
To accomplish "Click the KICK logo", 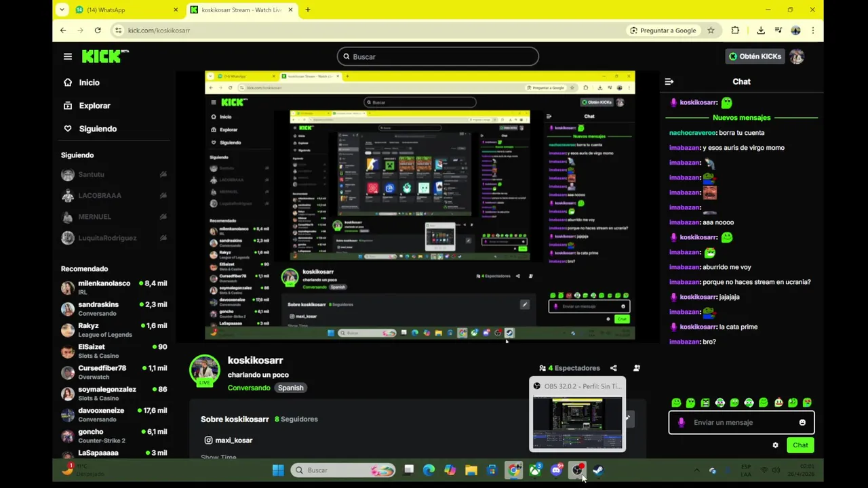I will [x=105, y=56].
